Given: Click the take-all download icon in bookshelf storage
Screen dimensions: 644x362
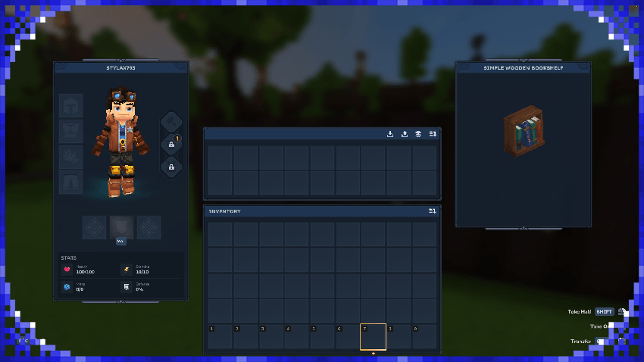Looking at the screenshot, I should [390, 134].
